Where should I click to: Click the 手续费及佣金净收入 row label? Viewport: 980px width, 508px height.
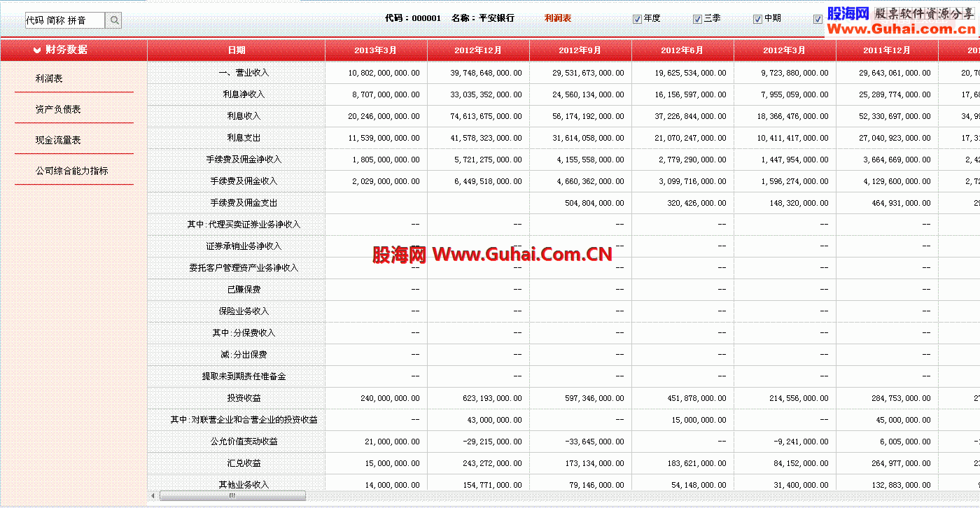[244, 160]
